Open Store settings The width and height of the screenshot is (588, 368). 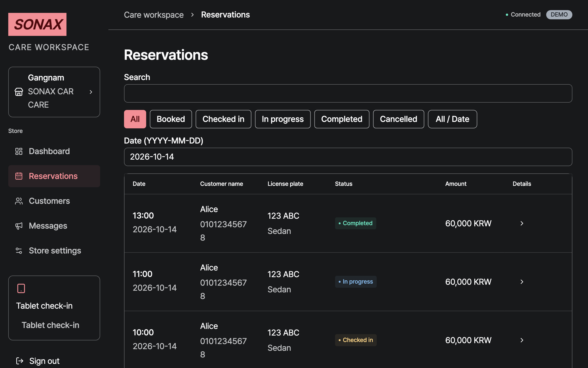click(54, 251)
